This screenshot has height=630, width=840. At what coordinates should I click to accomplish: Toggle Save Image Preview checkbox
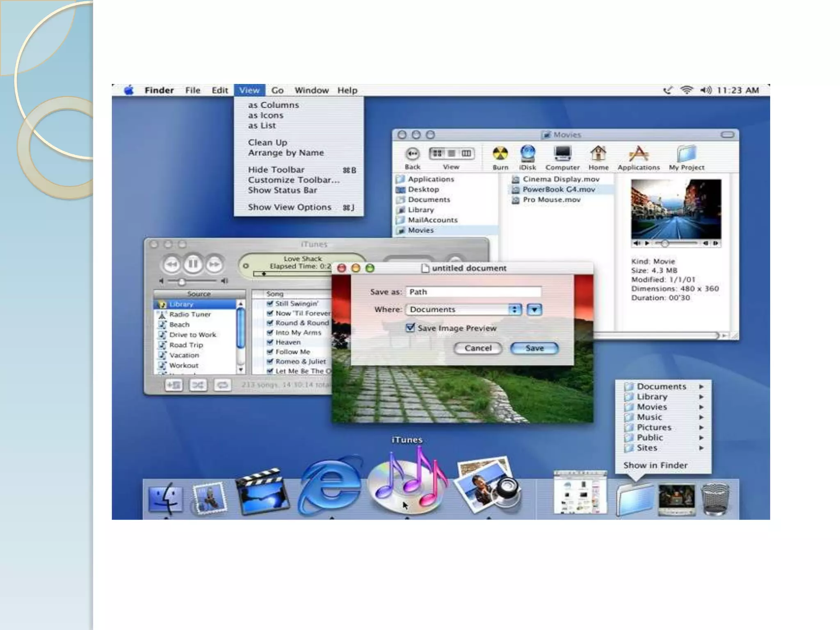(x=410, y=328)
